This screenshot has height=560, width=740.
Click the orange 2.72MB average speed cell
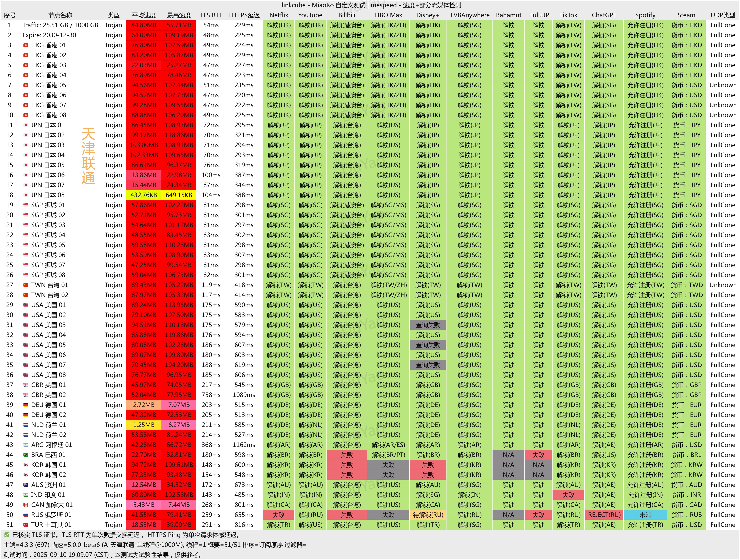click(144, 405)
